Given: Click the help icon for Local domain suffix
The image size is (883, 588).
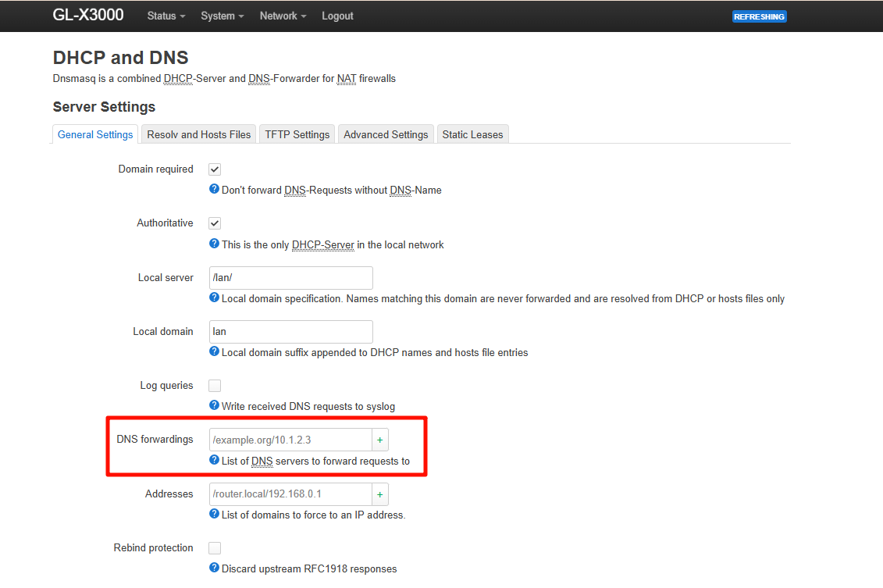Looking at the screenshot, I should [x=214, y=352].
